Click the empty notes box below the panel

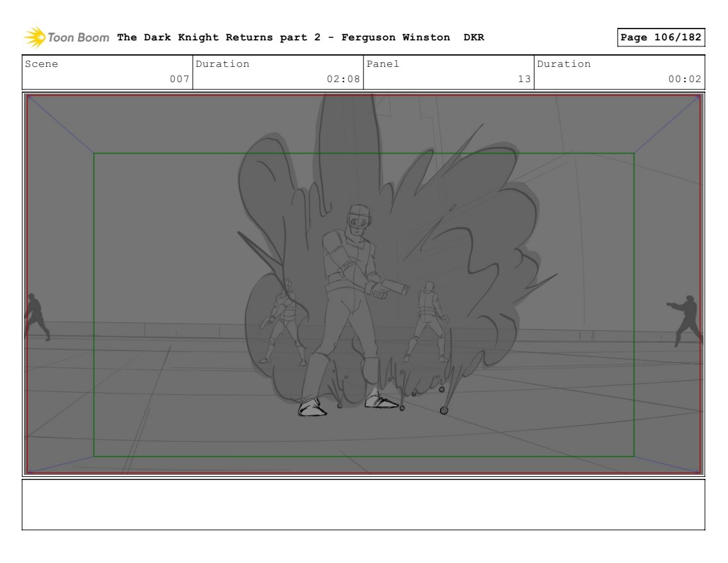(363, 505)
